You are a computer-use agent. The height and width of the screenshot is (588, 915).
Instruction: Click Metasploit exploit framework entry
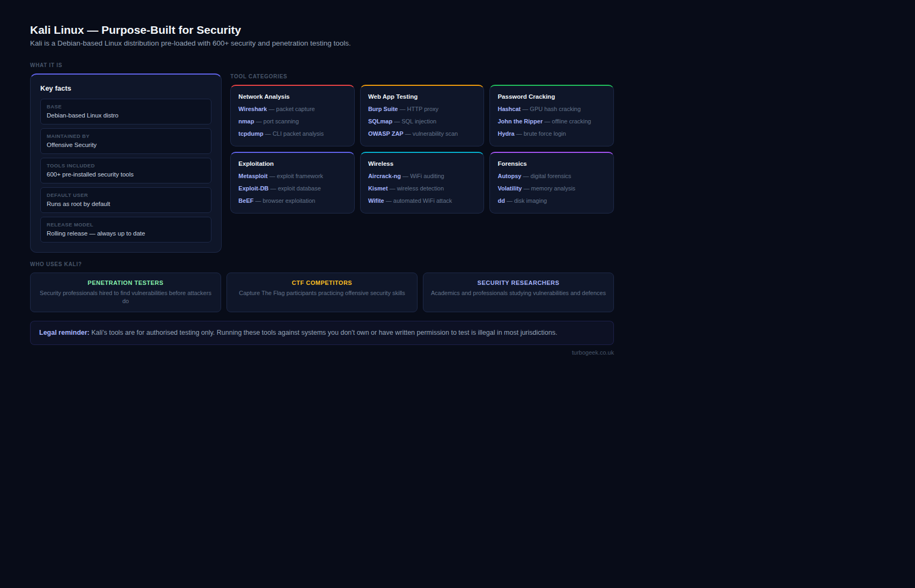[280, 176]
